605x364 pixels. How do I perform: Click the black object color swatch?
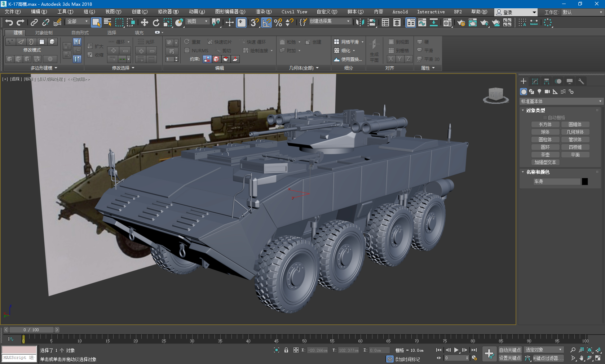pos(585,181)
